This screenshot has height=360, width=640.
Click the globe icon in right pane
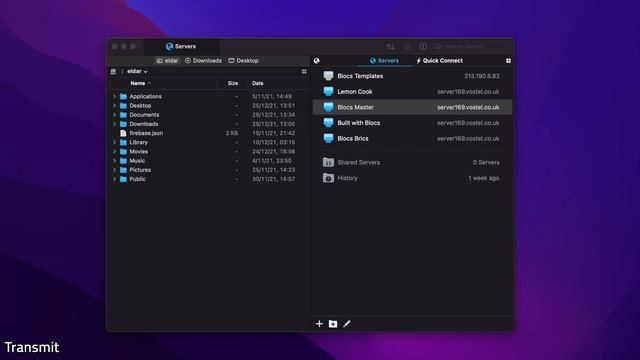pos(316,61)
